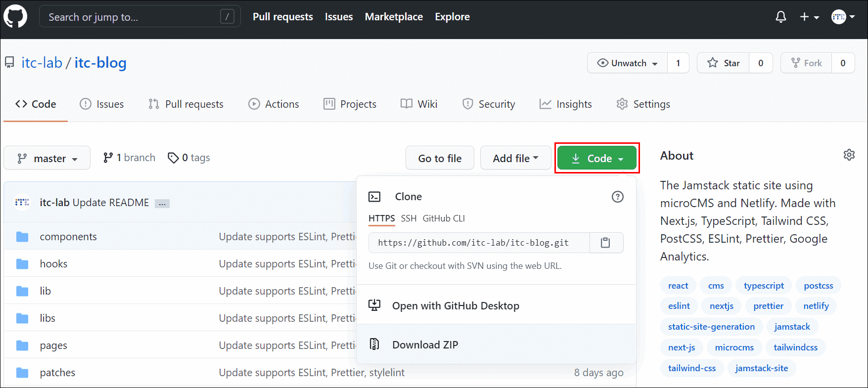Open the Clone help question icon
Image resolution: width=868 pixels, height=388 pixels.
(618, 197)
